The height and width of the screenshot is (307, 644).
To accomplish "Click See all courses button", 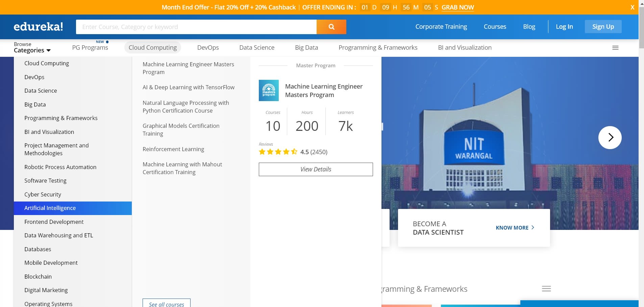I will tap(167, 304).
